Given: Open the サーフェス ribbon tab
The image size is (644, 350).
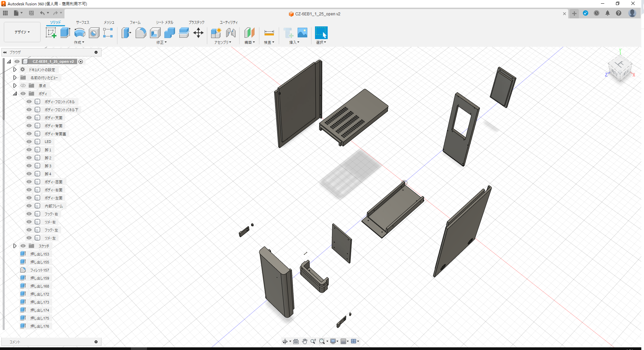Looking at the screenshot, I should tap(82, 22).
